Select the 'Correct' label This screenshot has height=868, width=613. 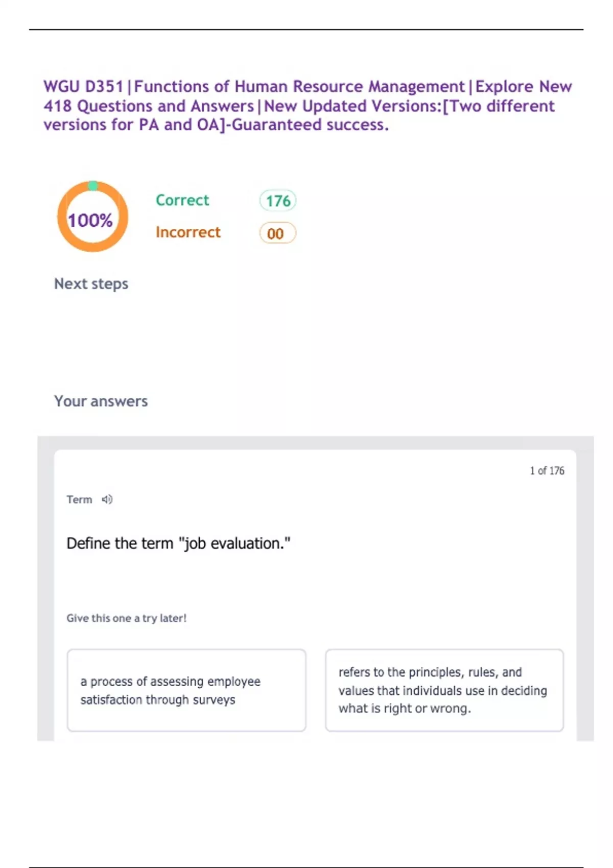tap(182, 200)
